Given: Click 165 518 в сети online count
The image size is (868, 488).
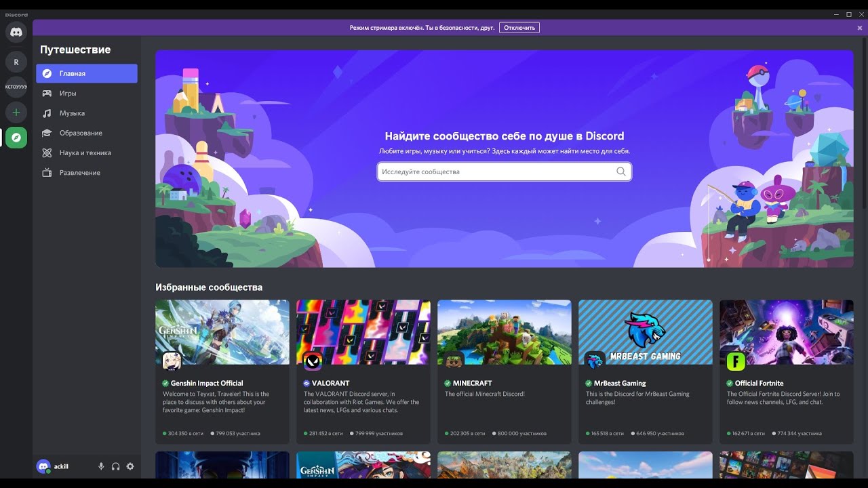Looking at the screenshot, I should pyautogui.click(x=606, y=433).
